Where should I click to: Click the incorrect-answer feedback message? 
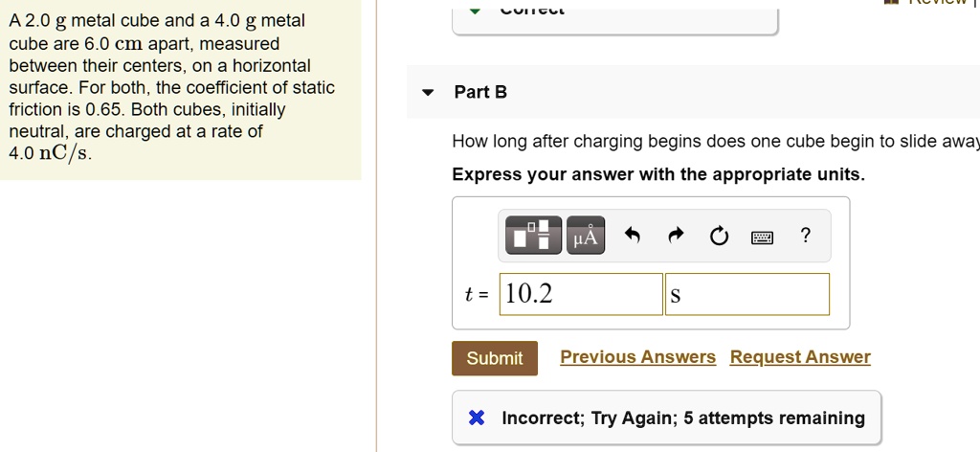(682, 418)
